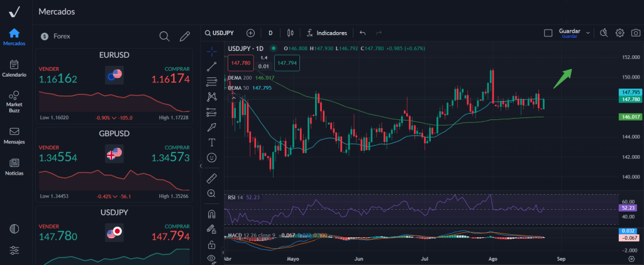644x265 pixels.
Task: Select the brush drawing tool
Action: click(212, 127)
